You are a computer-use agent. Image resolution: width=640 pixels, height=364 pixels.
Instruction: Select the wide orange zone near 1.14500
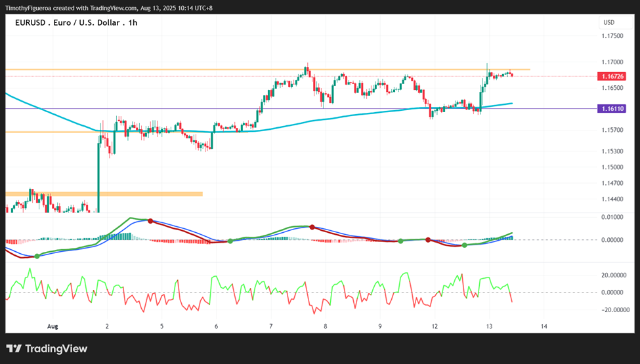104,194
